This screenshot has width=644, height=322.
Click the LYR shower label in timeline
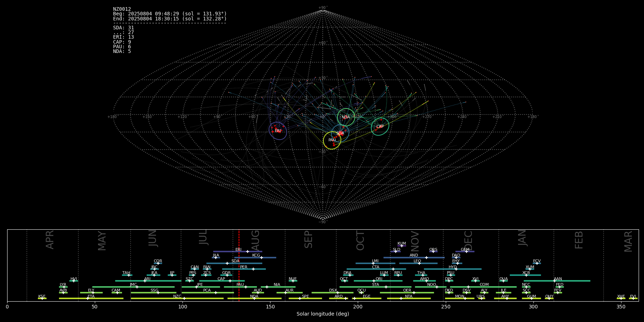pos(63,285)
